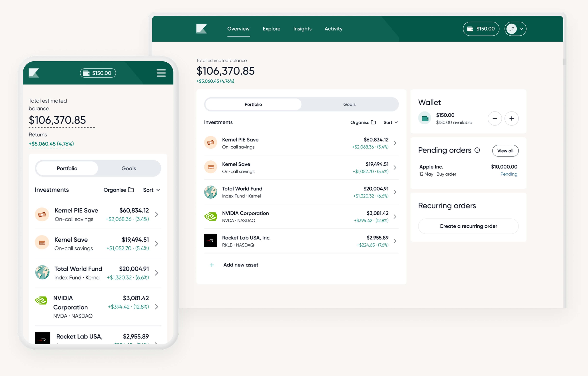Click the plus icon beside Add new asset
The width and height of the screenshot is (588, 376).
(212, 265)
